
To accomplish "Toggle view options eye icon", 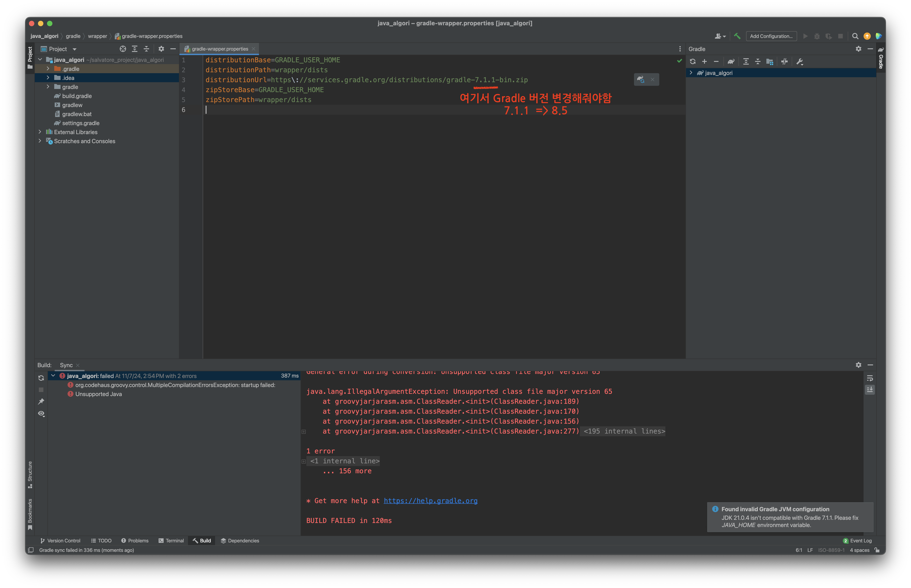I will pyautogui.click(x=41, y=413).
